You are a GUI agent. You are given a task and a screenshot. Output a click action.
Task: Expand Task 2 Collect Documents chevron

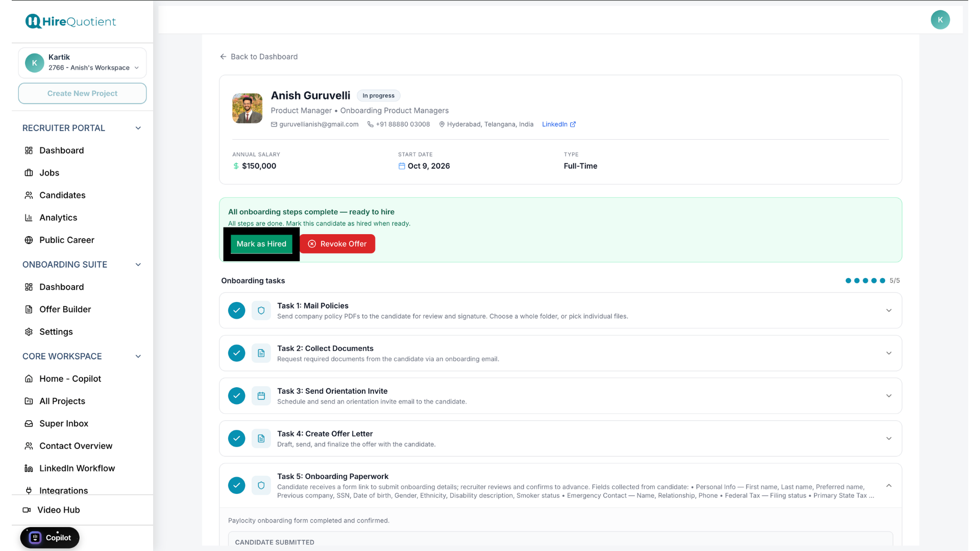tap(889, 354)
